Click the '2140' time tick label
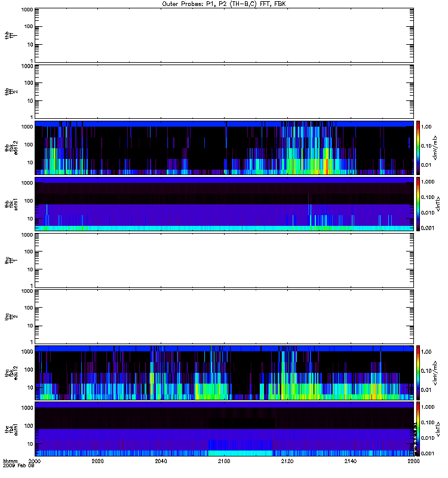This screenshot has width=448, height=478. click(x=351, y=461)
